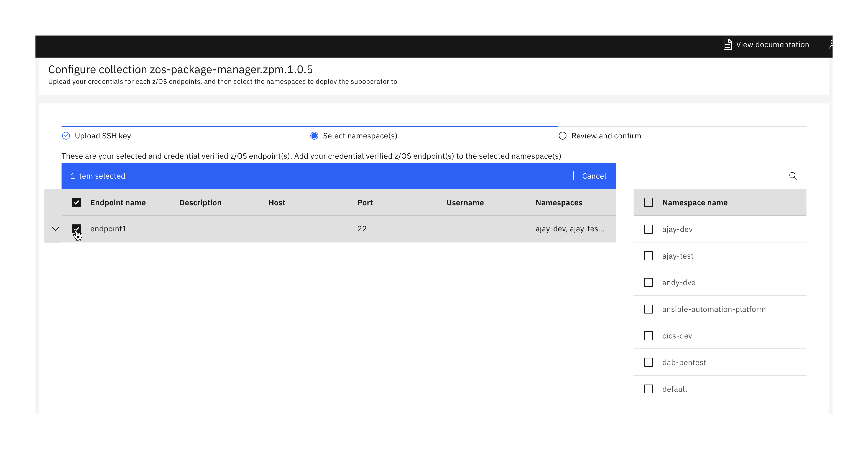868x450 pixels.
Task: Open the search for namespaces magnifier icon
Action: [793, 176]
